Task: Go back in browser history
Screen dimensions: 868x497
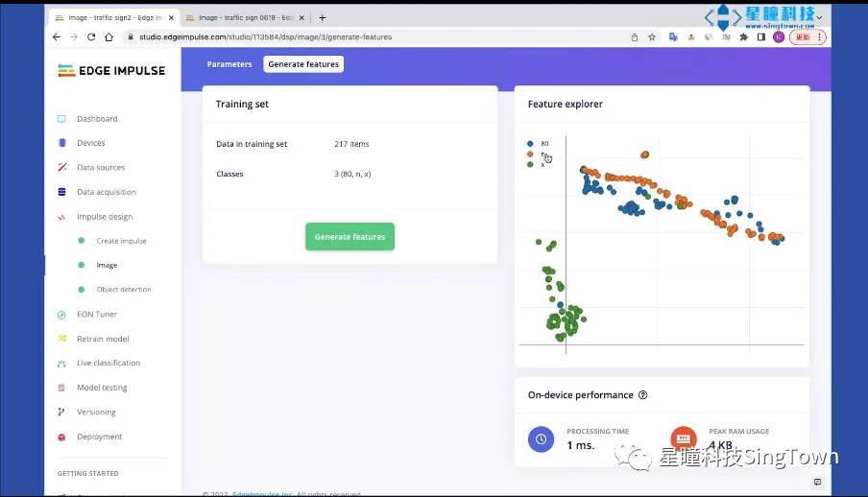Action: 56,37
